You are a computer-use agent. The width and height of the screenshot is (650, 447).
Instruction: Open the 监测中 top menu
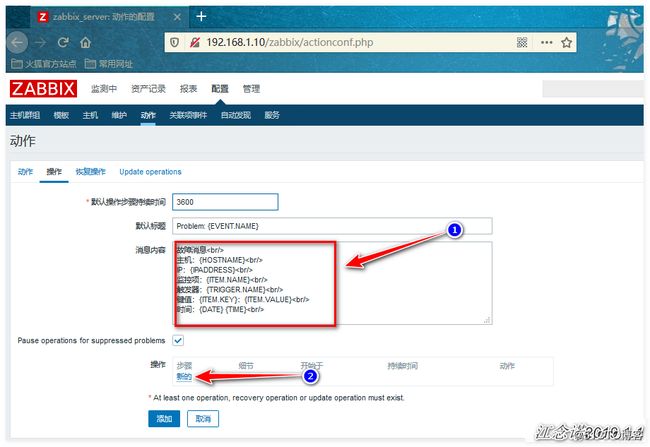104,89
